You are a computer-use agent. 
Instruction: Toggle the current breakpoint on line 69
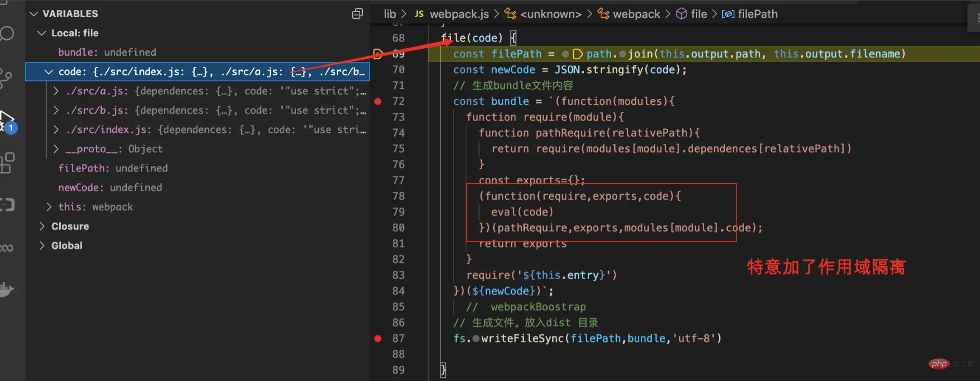[378, 54]
